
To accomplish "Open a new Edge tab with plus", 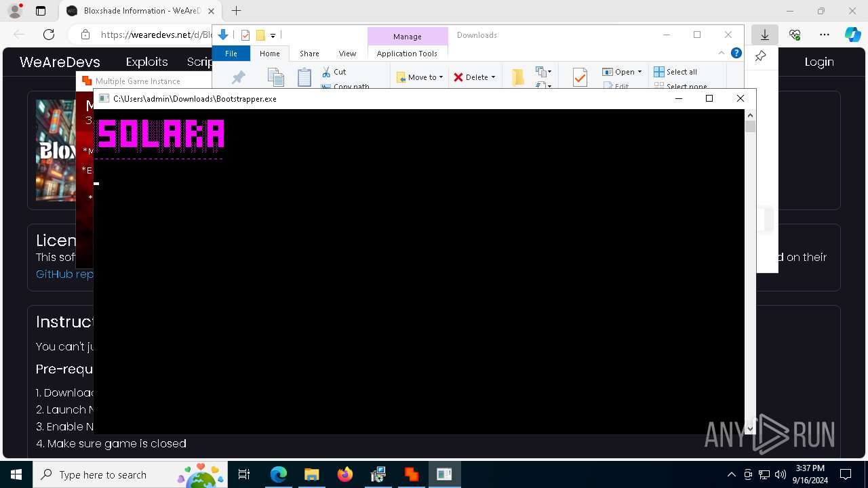I will [236, 11].
